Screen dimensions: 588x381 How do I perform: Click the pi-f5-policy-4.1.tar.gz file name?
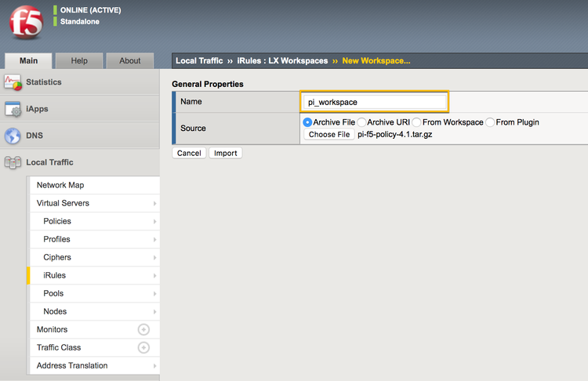pyautogui.click(x=395, y=134)
